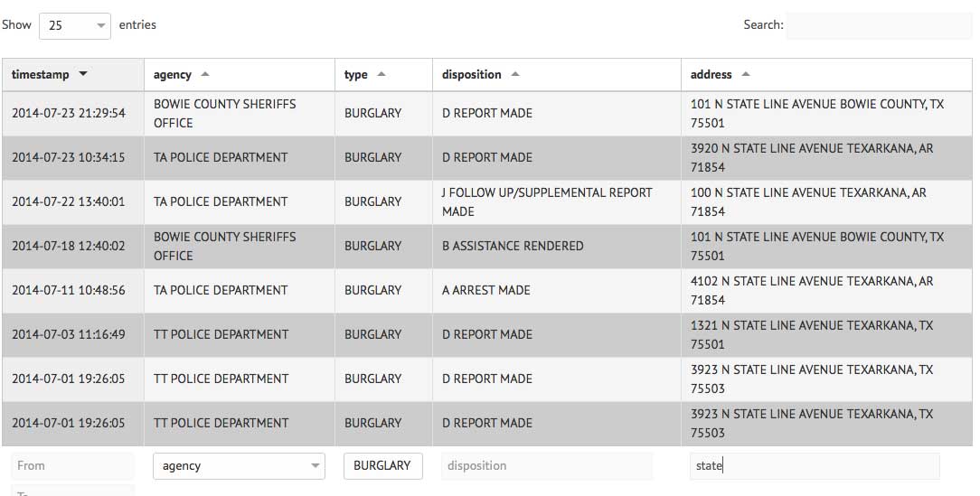
Task: Click the agency column sort arrow
Action: coord(205,74)
